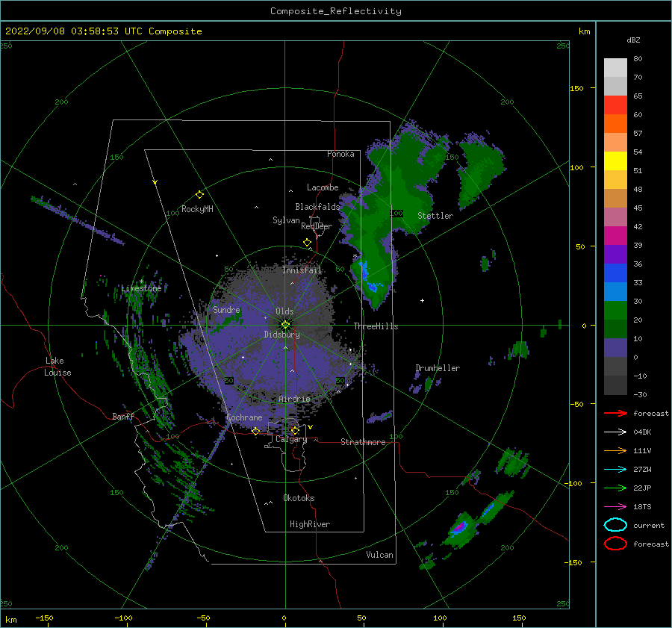Click the Banff label
This screenshot has width=672, height=628.
click(x=123, y=416)
